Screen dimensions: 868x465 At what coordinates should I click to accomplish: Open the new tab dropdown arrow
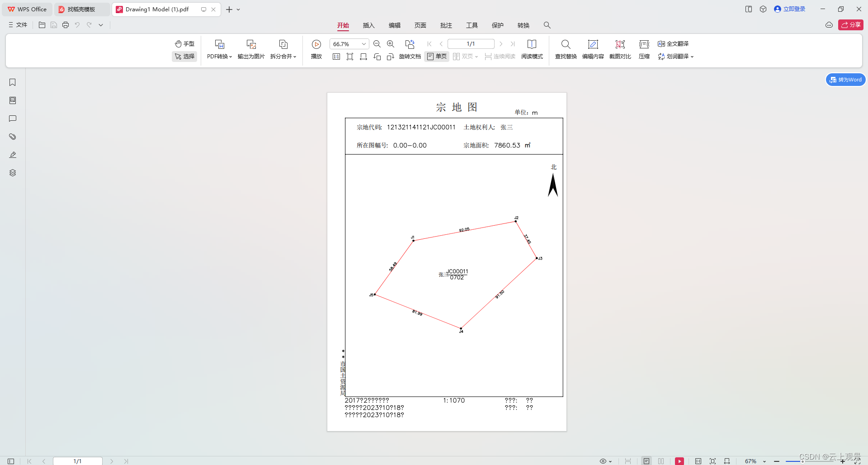click(238, 9)
